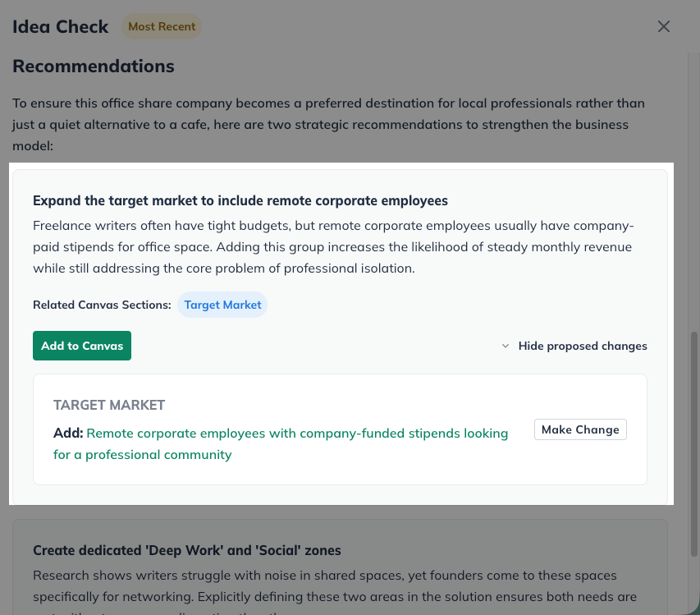Click the expanded target market recommendation heading
This screenshot has height=615, width=700.
(x=240, y=200)
